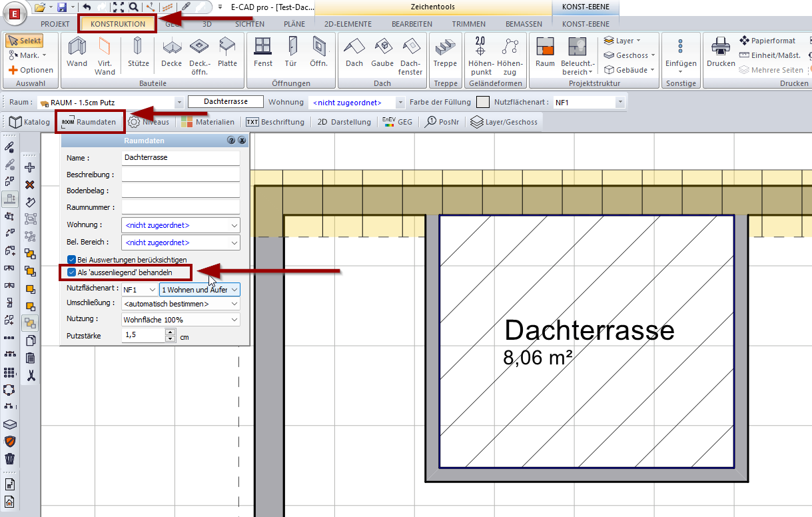Open the Materialien settings
812x517 pixels.
click(208, 123)
